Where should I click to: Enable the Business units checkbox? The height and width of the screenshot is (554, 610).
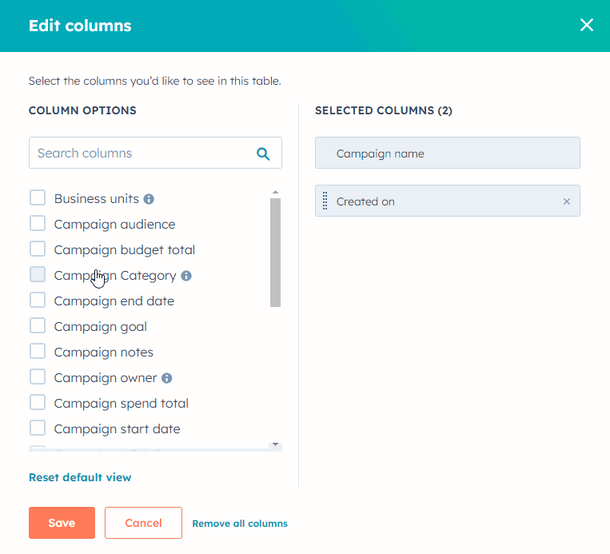(37, 199)
